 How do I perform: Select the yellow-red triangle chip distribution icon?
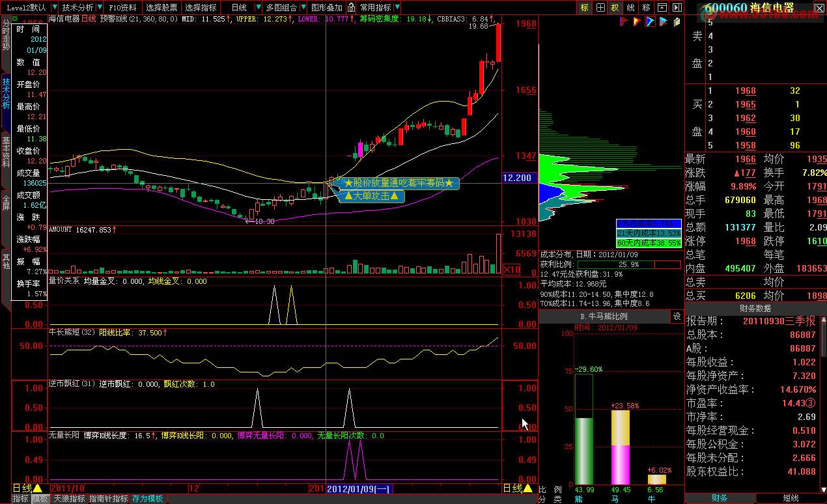pyautogui.click(x=637, y=22)
